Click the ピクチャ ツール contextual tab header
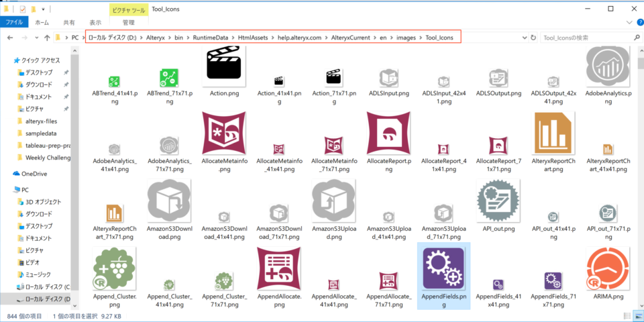 128,9
